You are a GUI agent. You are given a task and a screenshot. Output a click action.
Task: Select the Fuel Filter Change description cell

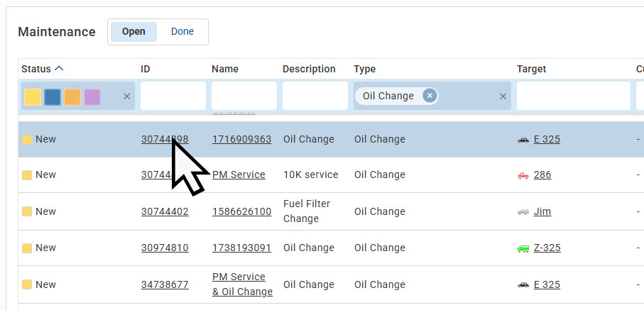click(x=307, y=211)
